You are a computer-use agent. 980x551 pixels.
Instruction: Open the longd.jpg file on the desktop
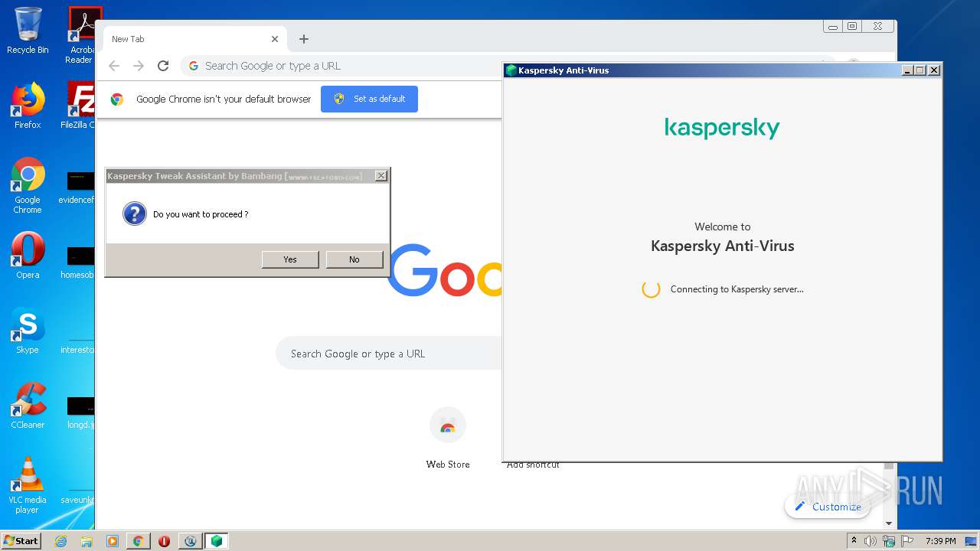[80, 412]
